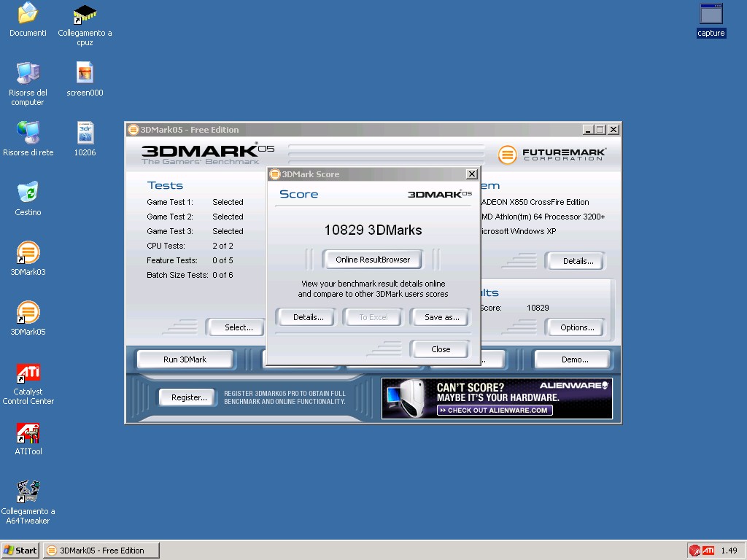747x560 pixels.
Task: Click the Run 3DMark button
Action: [x=185, y=359]
